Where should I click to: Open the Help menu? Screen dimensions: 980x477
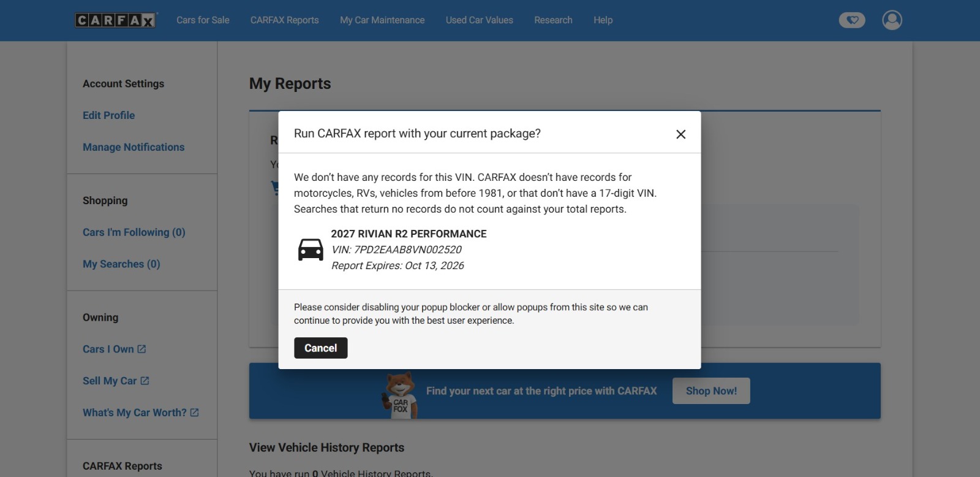pos(603,20)
